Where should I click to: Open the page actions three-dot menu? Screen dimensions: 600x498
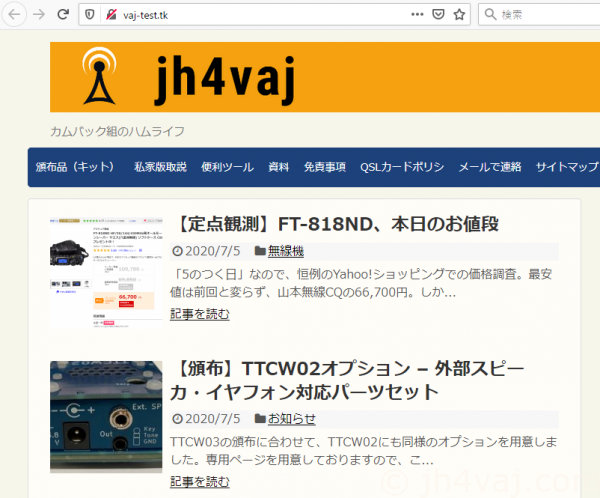click(x=417, y=14)
